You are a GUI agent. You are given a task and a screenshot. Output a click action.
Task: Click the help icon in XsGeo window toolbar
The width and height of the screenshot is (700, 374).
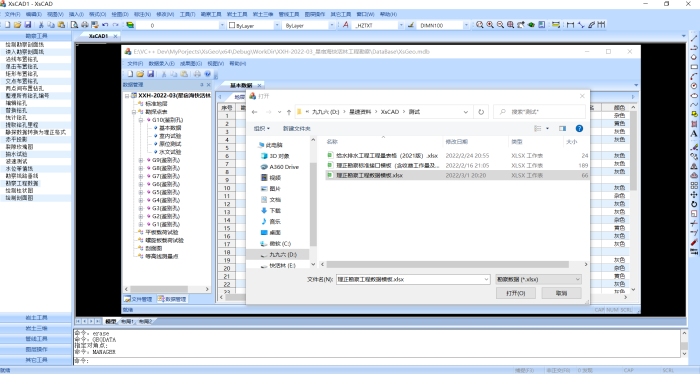coord(208,74)
